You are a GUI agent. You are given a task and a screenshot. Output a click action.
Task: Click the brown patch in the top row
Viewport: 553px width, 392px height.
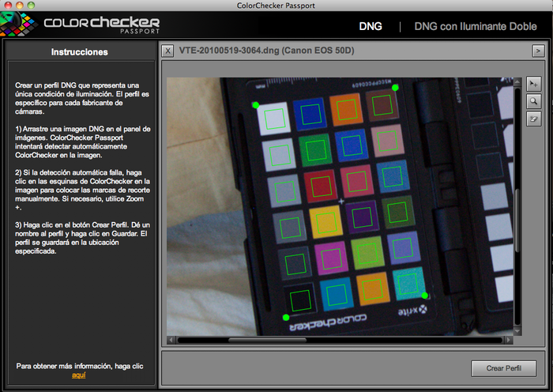click(382, 105)
